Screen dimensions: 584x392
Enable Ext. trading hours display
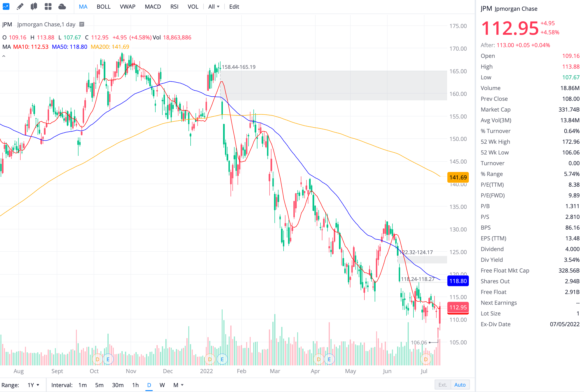pos(443,385)
